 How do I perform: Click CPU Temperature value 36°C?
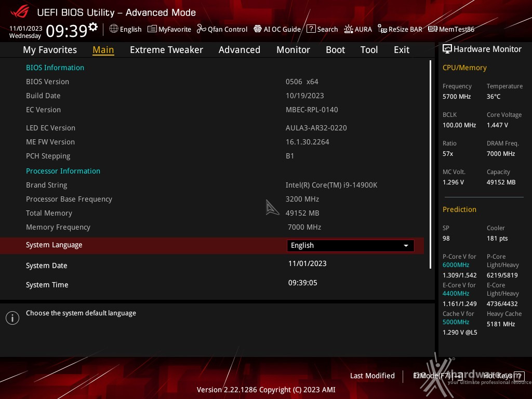[x=494, y=97]
